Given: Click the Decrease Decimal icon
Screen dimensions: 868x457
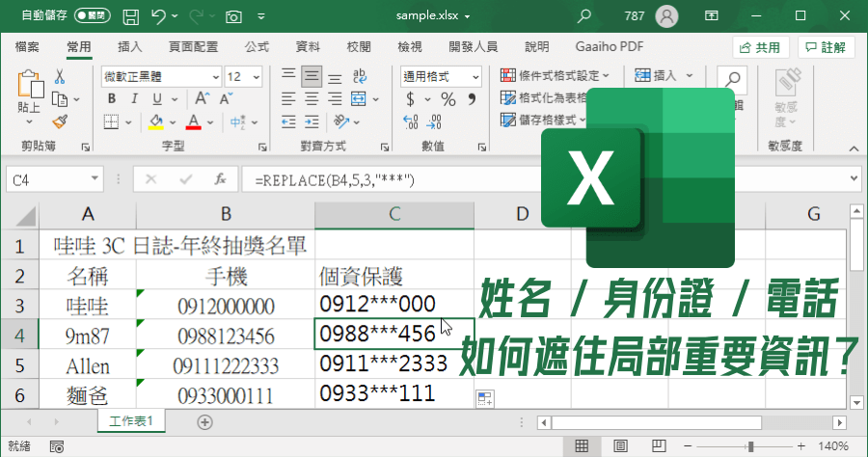Looking at the screenshot, I should (x=435, y=121).
